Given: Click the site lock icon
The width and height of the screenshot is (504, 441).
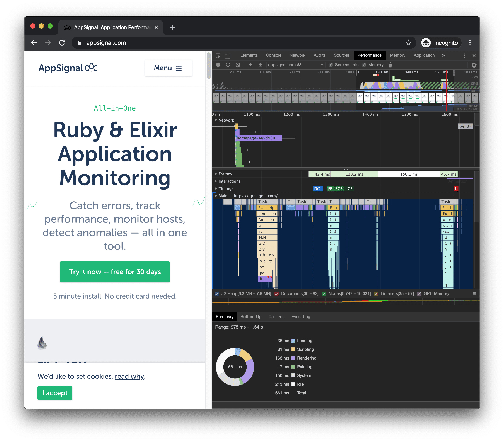Looking at the screenshot, I should [79, 43].
